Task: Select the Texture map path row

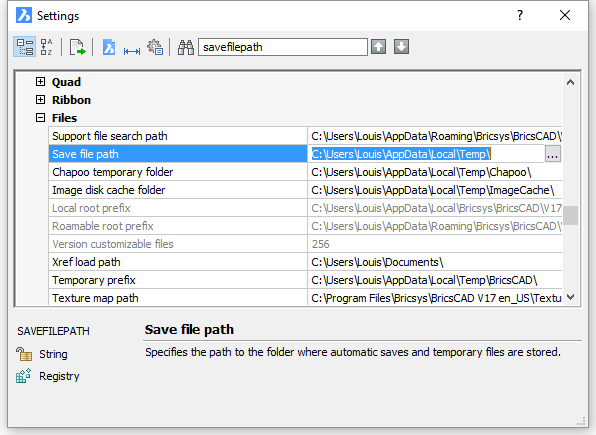Action: click(305, 297)
